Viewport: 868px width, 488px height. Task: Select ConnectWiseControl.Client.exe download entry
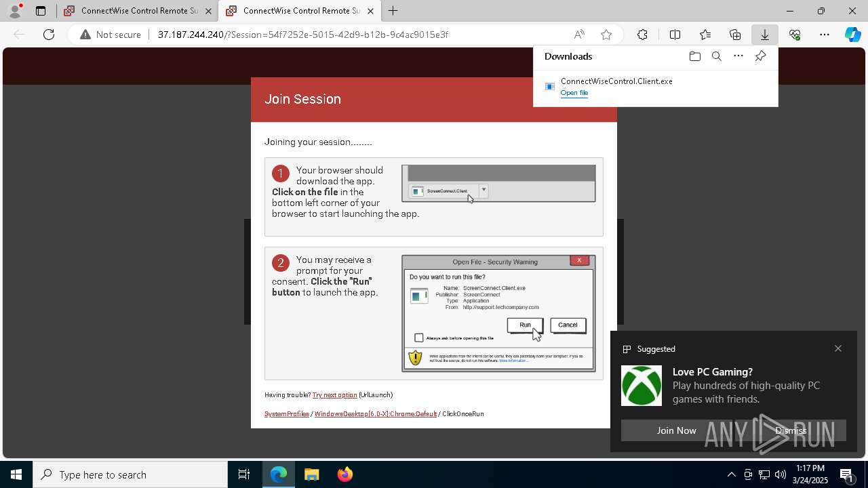point(655,87)
